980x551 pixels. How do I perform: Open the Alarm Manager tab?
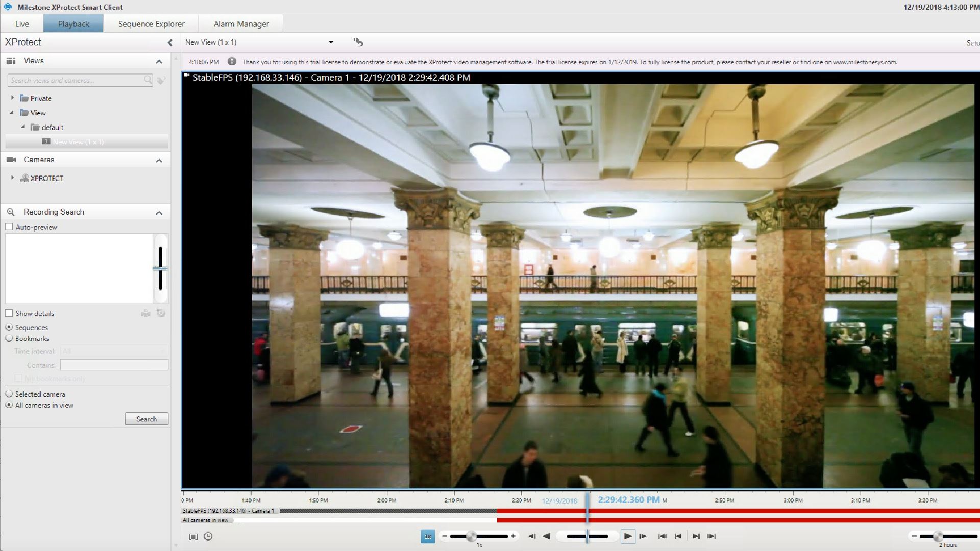241,23
